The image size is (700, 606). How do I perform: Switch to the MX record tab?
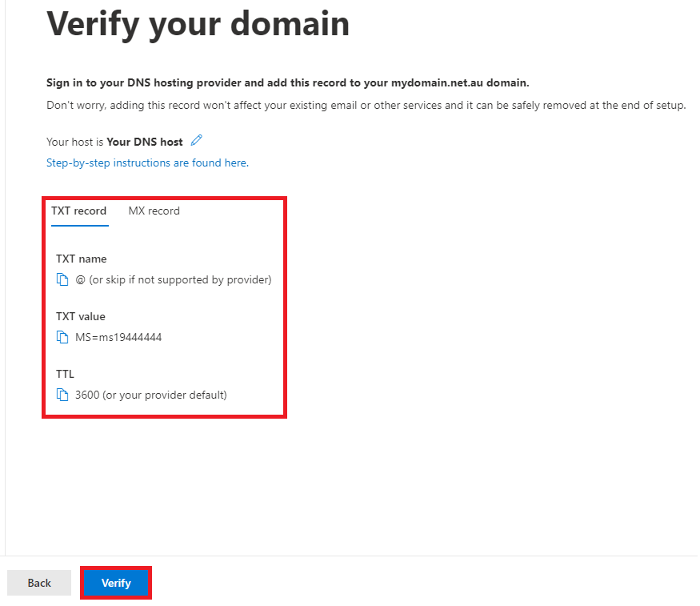(154, 211)
